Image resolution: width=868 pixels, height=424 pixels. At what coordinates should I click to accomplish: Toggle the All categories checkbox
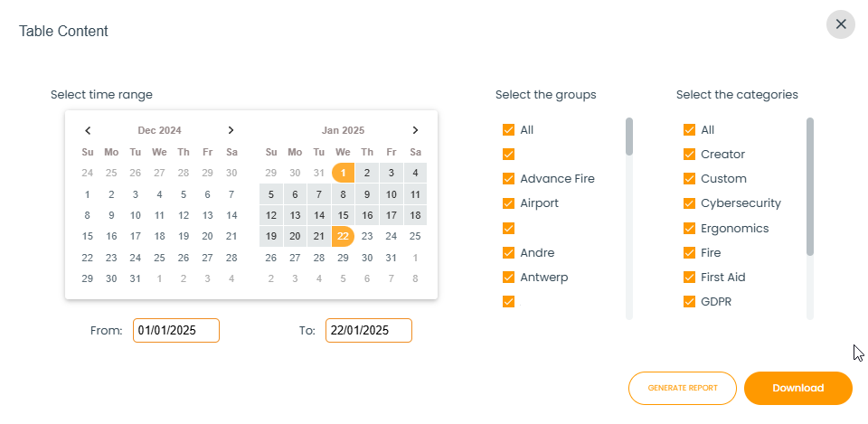[689, 129]
